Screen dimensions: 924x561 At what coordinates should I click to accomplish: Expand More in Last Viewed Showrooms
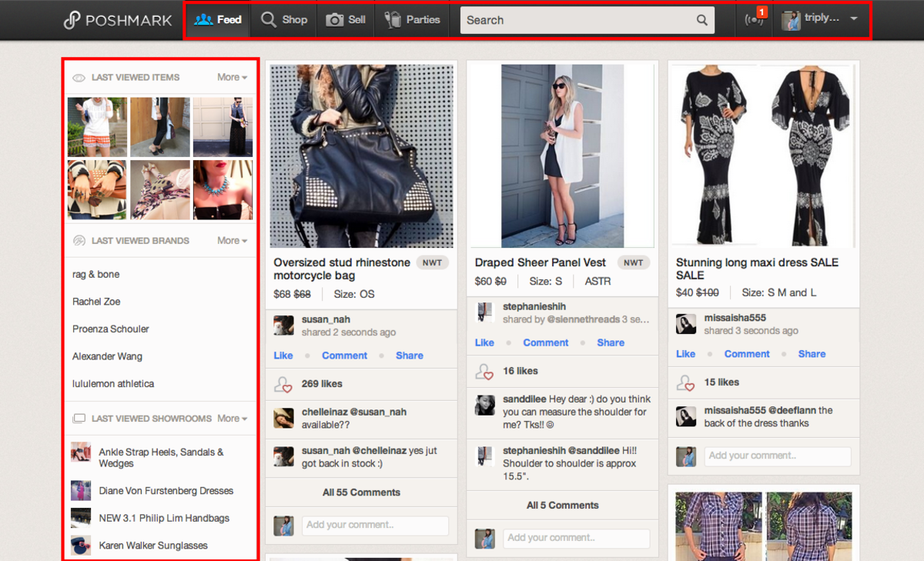pos(232,419)
